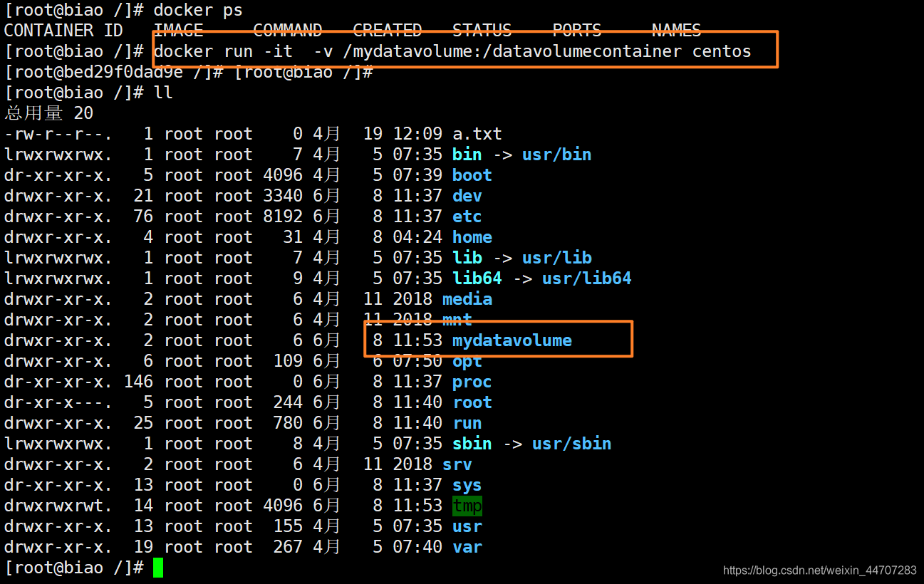The image size is (924, 584).
Task: Select the 'home' directory name
Action: click(x=472, y=237)
